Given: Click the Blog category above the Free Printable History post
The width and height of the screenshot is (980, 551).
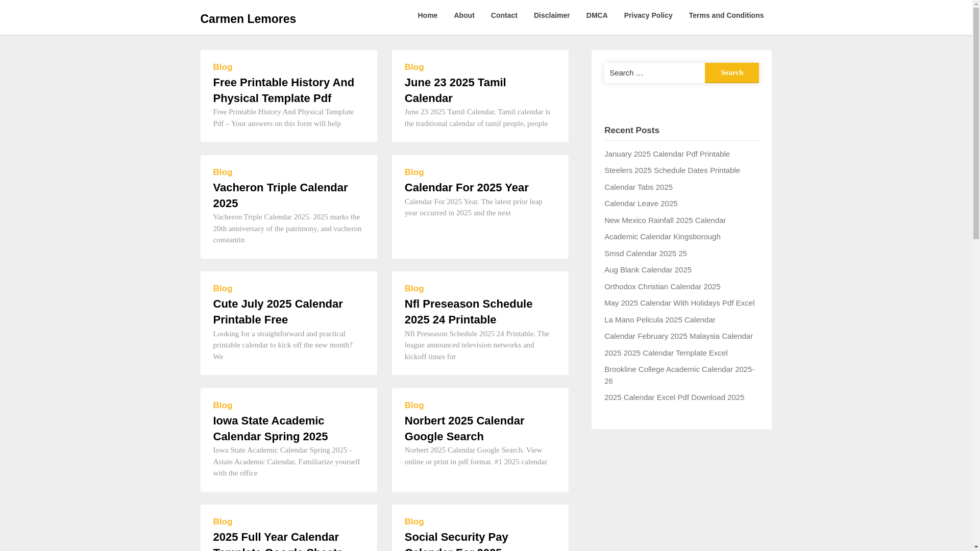Looking at the screenshot, I should pyautogui.click(x=223, y=67).
